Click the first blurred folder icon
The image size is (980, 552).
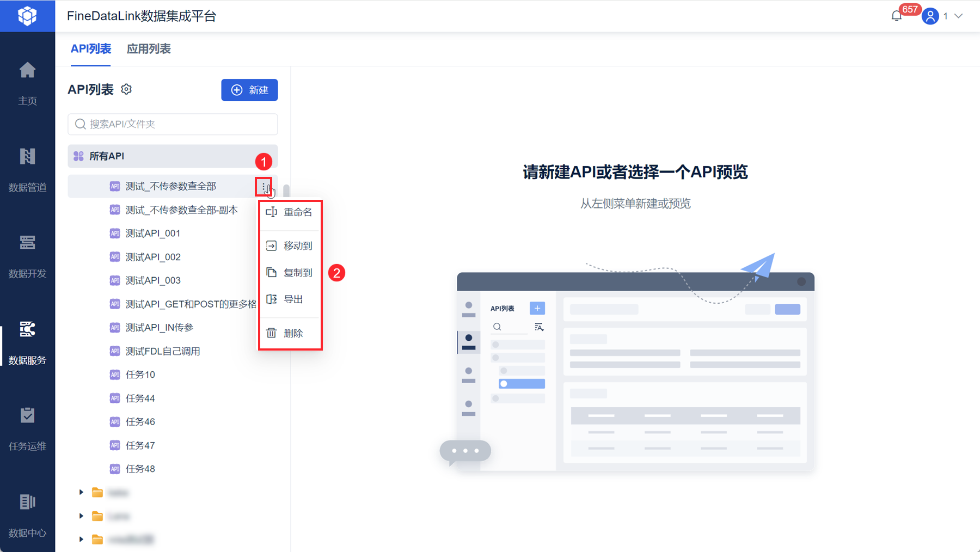(97, 492)
